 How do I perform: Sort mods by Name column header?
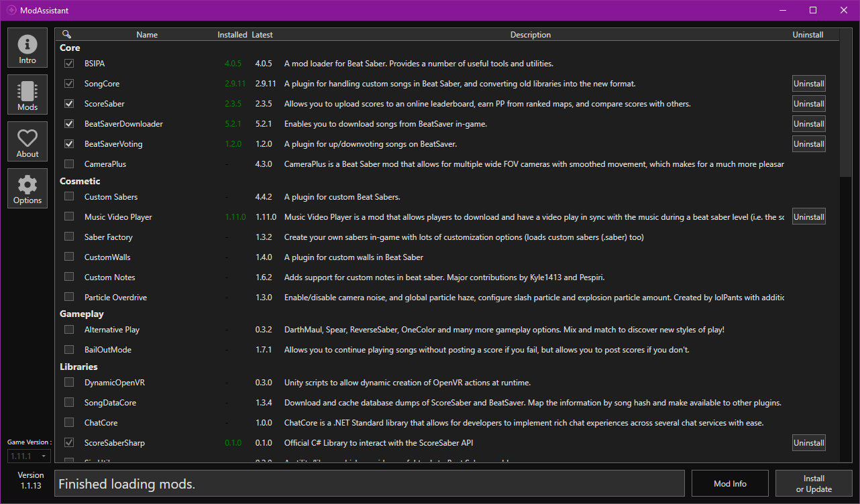pos(147,35)
